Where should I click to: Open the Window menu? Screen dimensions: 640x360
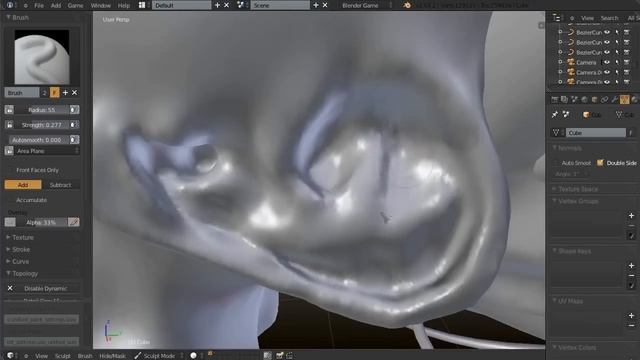pyautogui.click(x=100, y=5)
